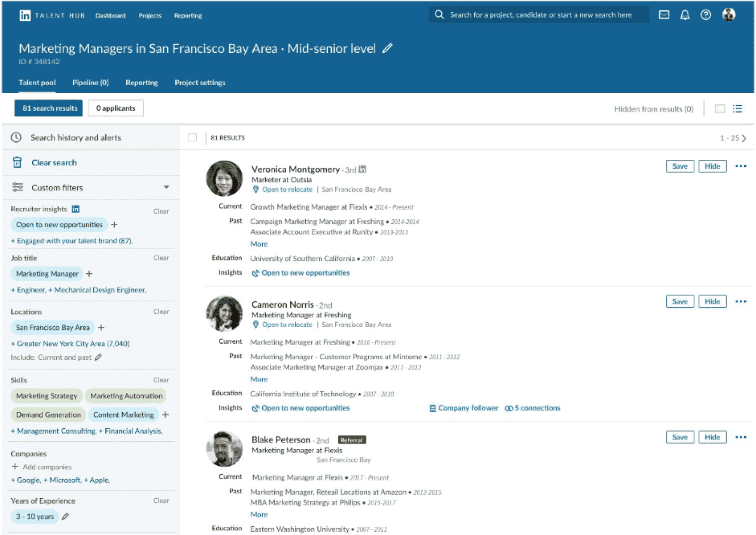Screen dimensions: 756x535
Task: Select all 81 results checkbox
Action: coord(192,138)
